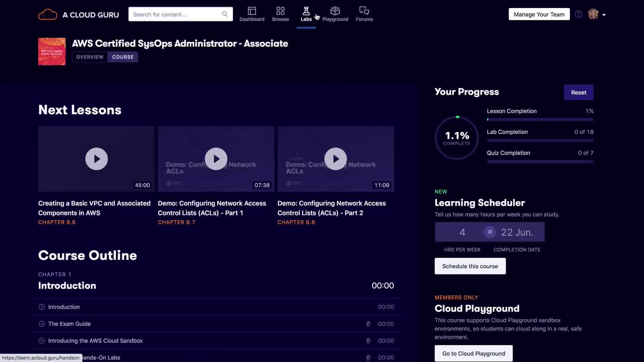Click the help question mark icon
The width and height of the screenshot is (644, 362).
[x=579, y=14]
